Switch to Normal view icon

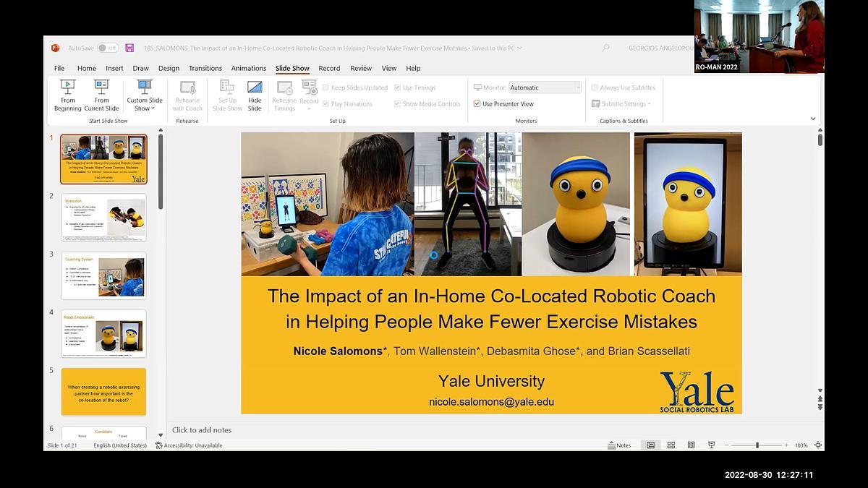[650, 445]
